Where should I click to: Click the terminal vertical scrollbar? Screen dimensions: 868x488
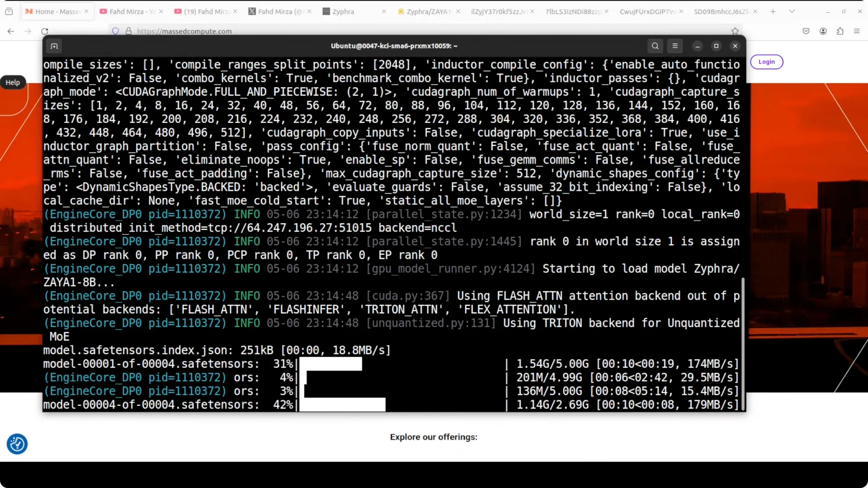point(743,343)
